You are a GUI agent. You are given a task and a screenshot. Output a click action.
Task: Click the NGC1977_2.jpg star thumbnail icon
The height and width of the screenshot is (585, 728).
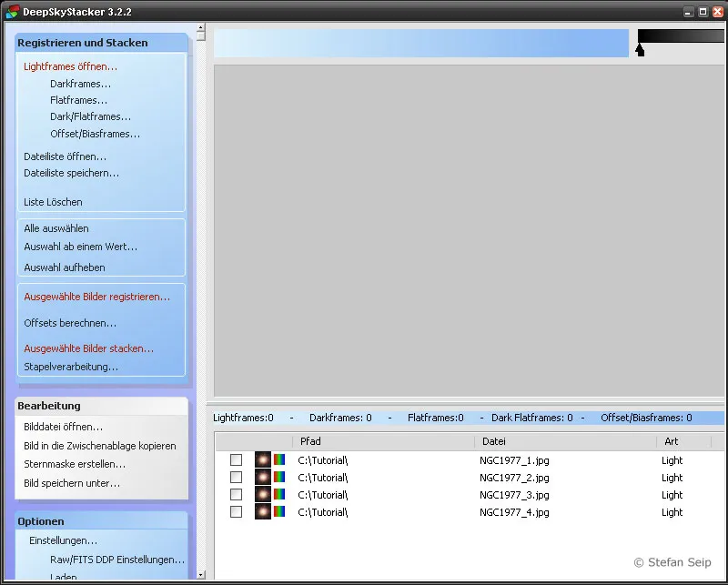point(263,477)
